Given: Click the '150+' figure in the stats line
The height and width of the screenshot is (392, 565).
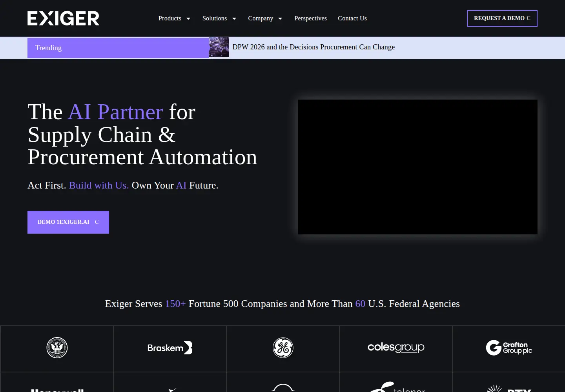Looking at the screenshot, I should coord(175,304).
